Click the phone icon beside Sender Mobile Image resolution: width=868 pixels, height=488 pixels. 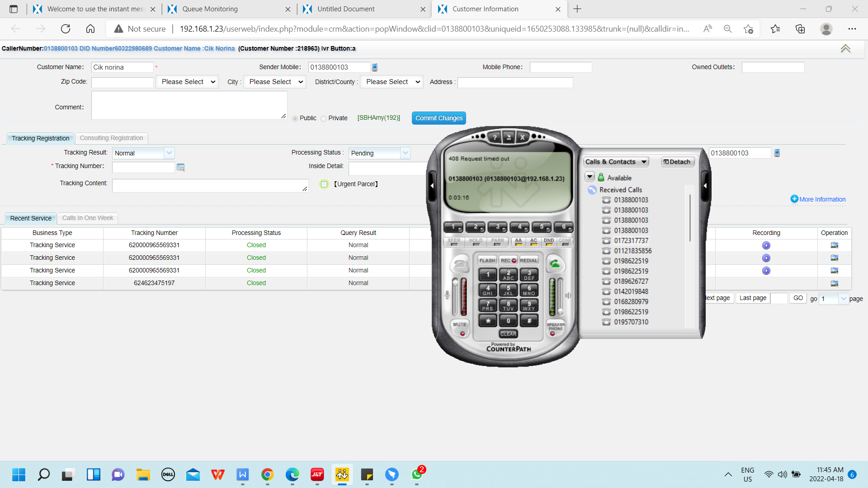pos(375,67)
